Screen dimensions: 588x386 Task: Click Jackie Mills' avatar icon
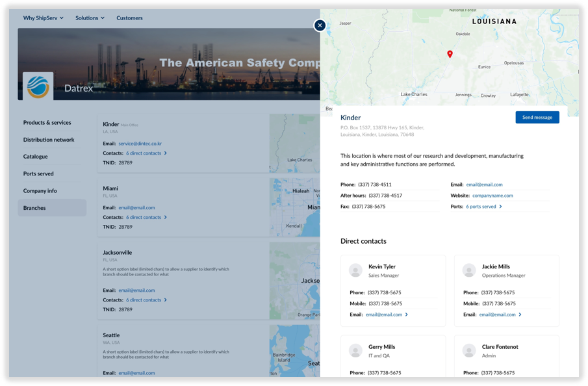[x=469, y=270]
